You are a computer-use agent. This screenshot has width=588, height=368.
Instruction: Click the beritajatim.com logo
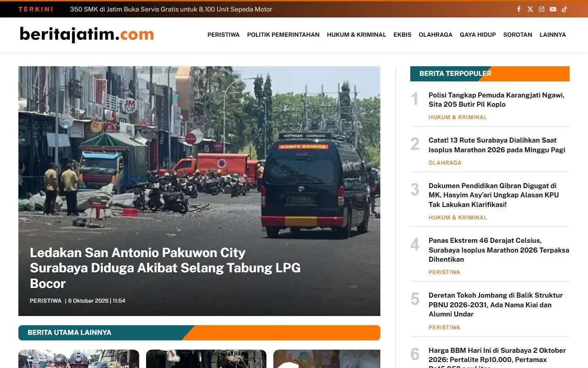pos(87,34)
